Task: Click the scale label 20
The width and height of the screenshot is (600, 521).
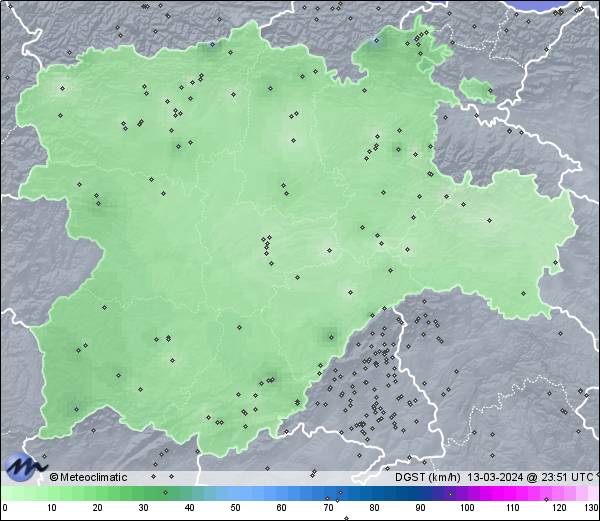Action: click(98, 508)
